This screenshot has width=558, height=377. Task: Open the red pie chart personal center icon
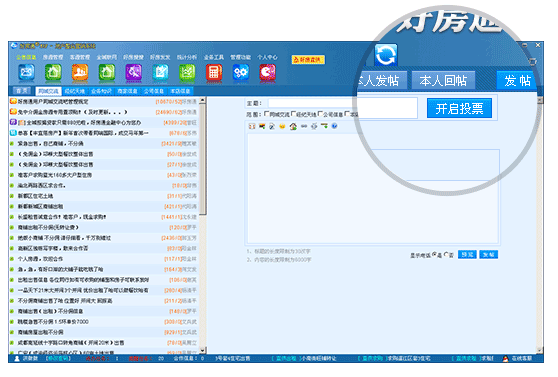(x=267, y=72)
